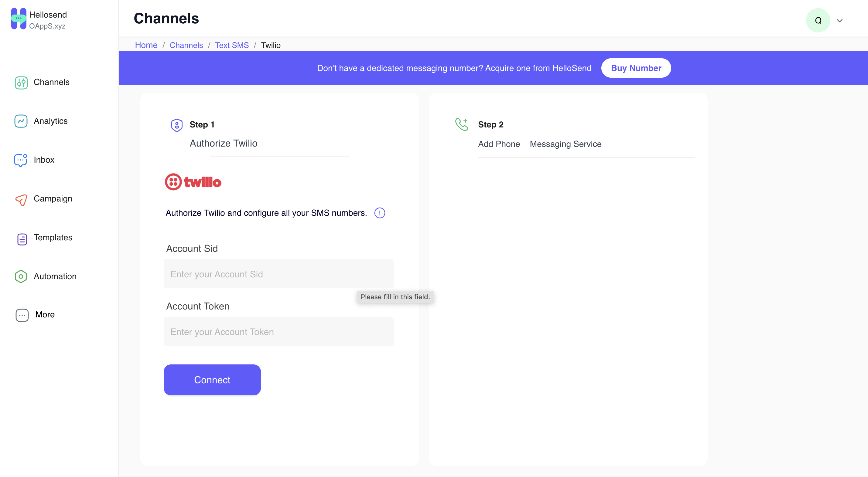Click 'Authorize Twilio and configure' description text

(266, 213)
